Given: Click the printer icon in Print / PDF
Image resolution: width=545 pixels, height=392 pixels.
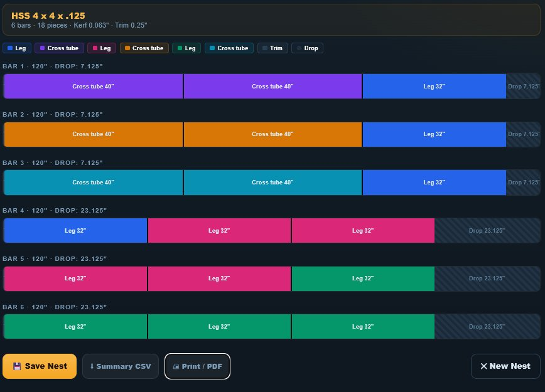Looking at the screenshot, I should coord(176,366).
